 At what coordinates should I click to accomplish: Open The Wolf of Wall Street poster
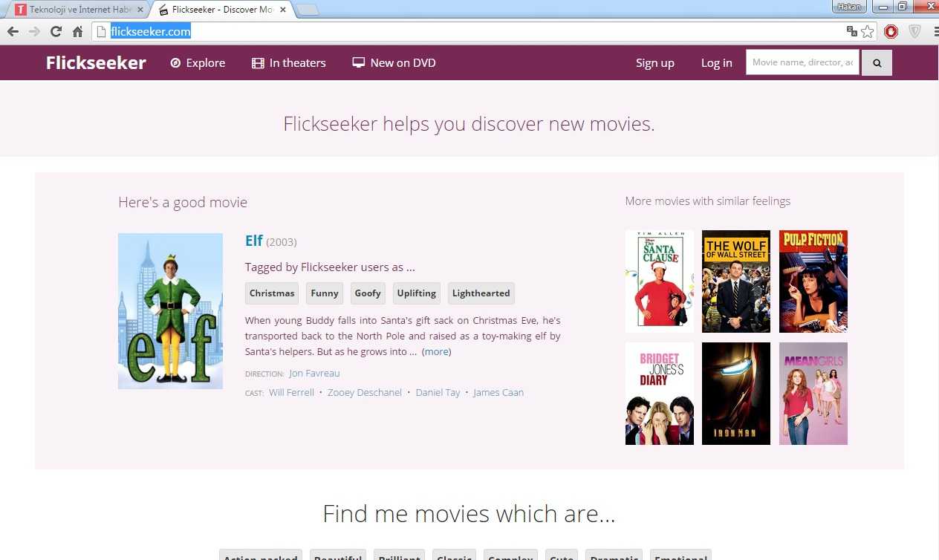(736, 281)
